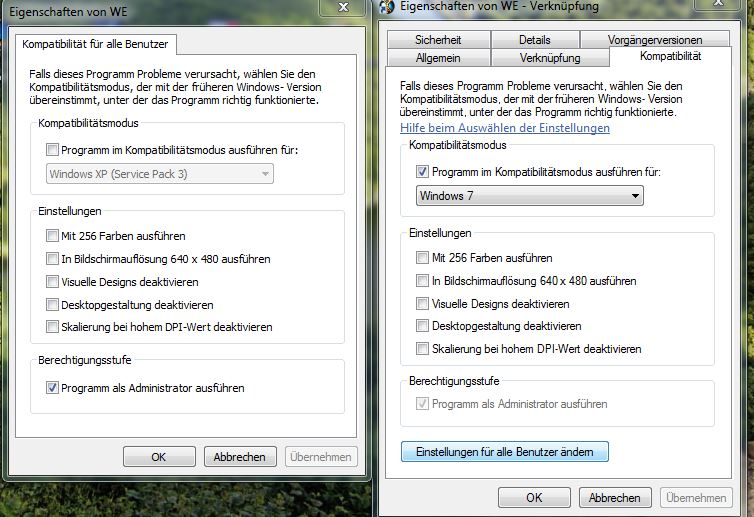
Task: Check 'Desktopgestaltung deaktivieren' in right window
Action: click(422, 326)
